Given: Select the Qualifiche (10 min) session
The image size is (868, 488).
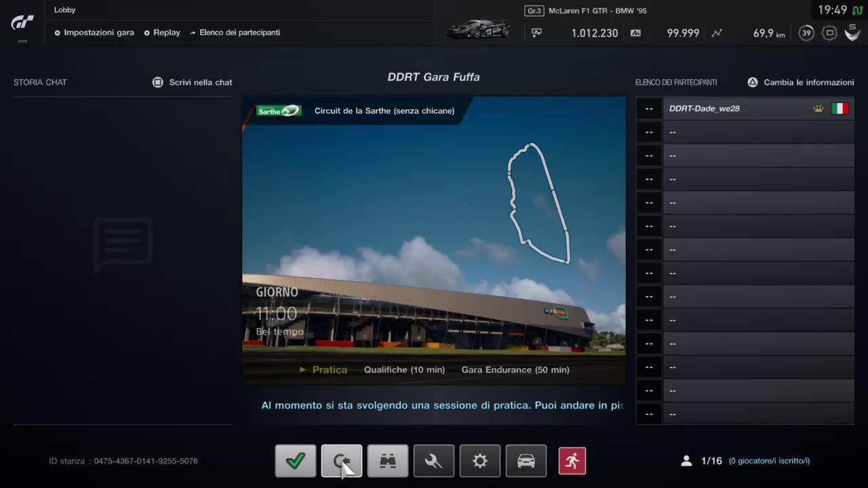Looking at the screenshot, I should [x=404, y=369].
